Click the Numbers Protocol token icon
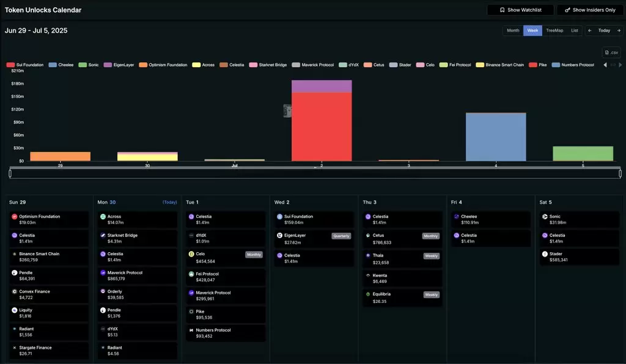This screenshot has width=626, height=364. click(x=191, y=330)
